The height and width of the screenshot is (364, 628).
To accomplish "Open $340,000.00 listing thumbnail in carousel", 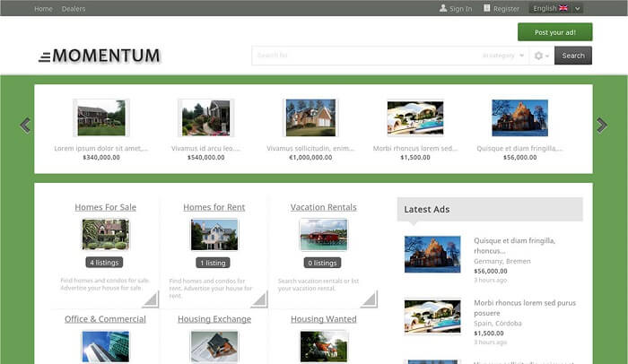I will (101, 117).
